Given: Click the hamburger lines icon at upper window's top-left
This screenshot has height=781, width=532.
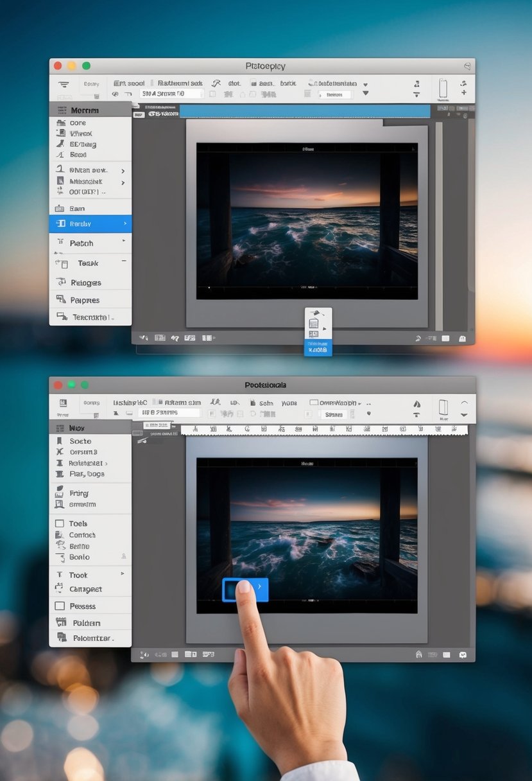Looking at the screenshot, I should pyautogui.click(x=64, y=84).
